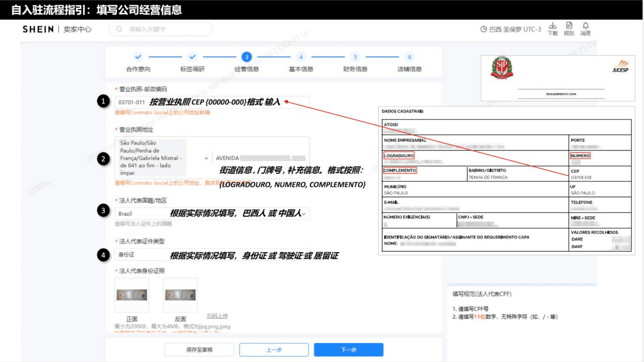This screenshot has height=362, width=644.
Task: Focus the keyword search input field
Action: point(161,29)
